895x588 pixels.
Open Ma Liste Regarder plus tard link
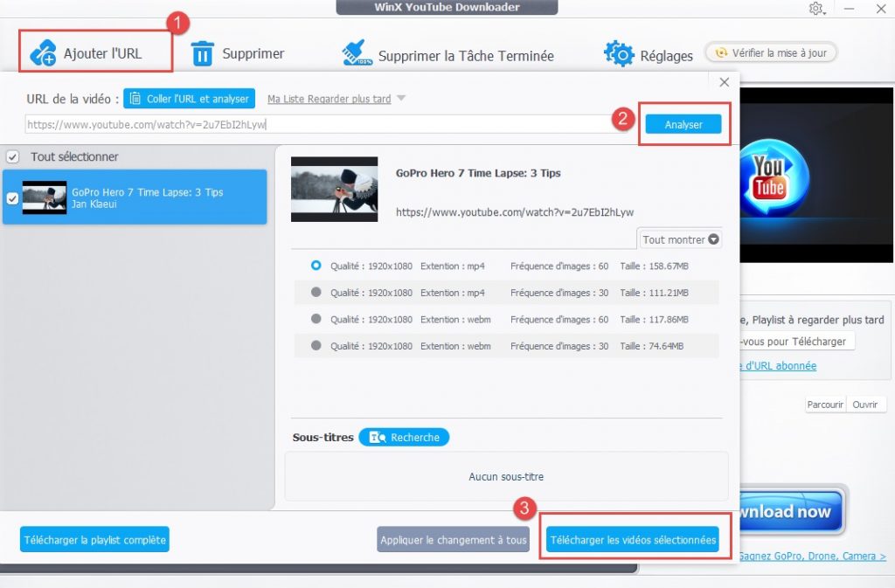click(330, 99)
